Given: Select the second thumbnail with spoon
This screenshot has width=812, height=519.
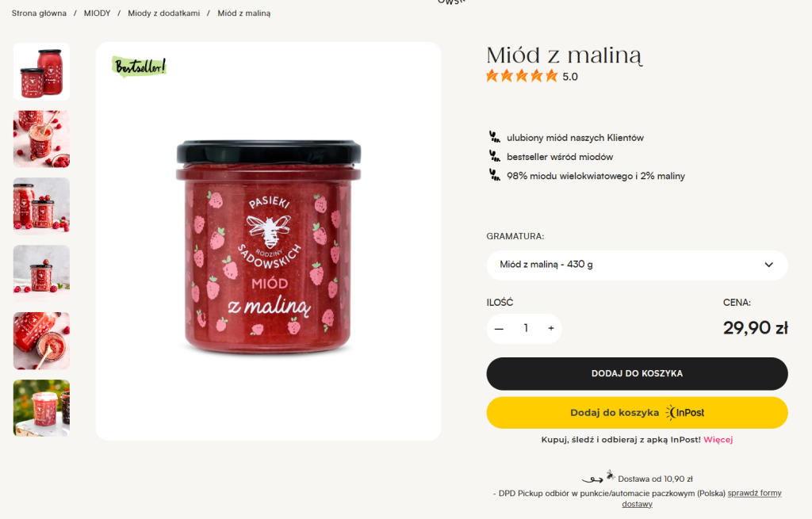Looking at the screenshot, I should 41,139.
